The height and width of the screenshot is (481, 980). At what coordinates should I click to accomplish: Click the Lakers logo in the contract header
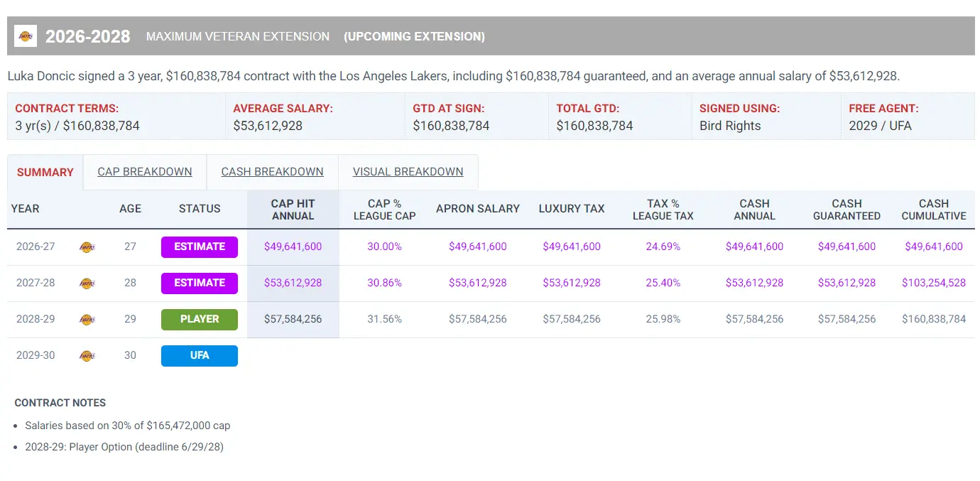tap(25, 36)
